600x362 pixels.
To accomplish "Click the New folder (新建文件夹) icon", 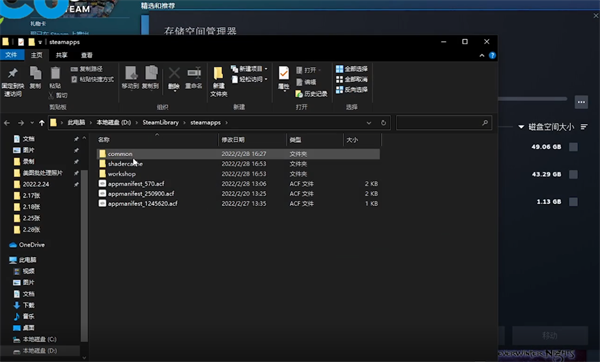I will tap(218, 73).
